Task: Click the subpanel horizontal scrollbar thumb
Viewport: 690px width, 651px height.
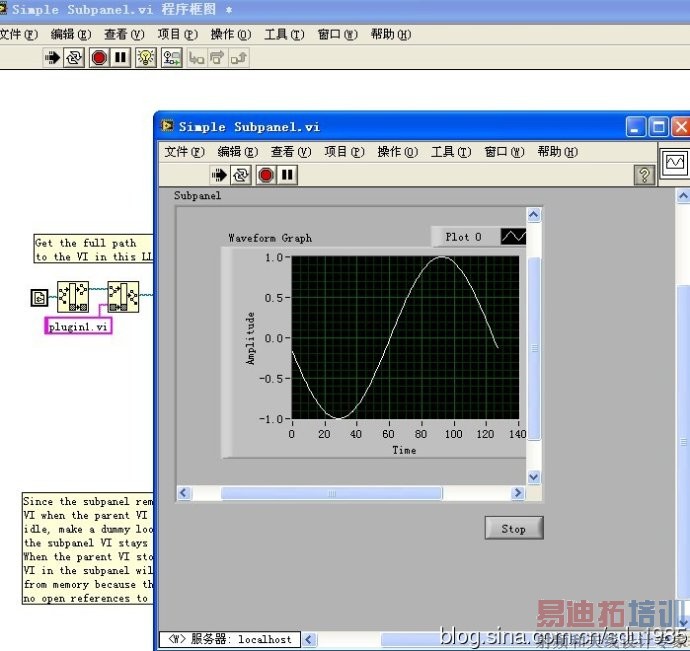Action: pos(331,493)
